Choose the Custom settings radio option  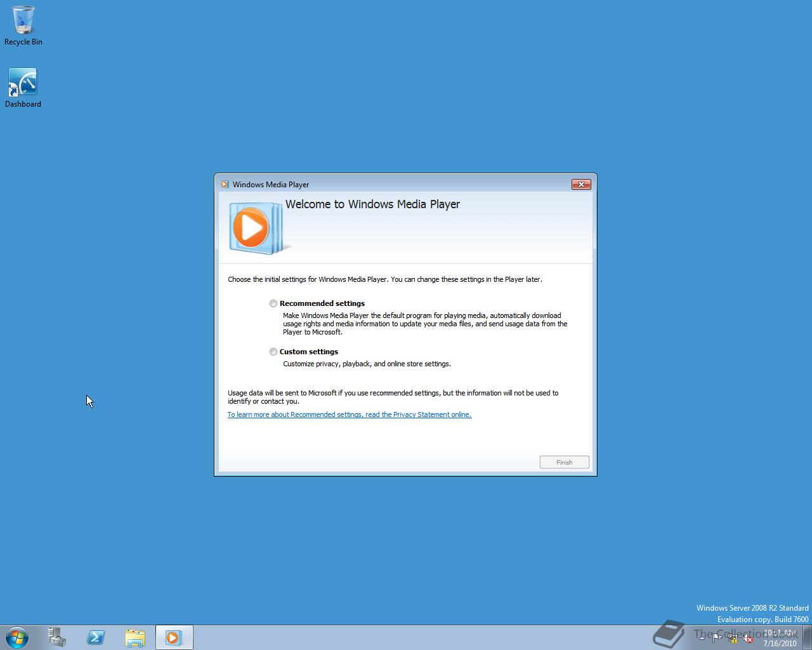click(273, 352)
